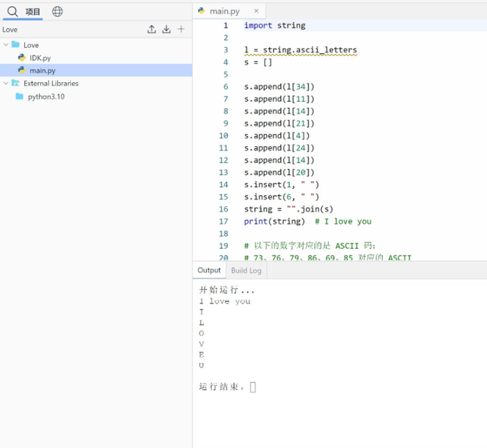Click code line 's.append(l[11])'
This screenshot has height=448, width=487.
coord(279,99)
